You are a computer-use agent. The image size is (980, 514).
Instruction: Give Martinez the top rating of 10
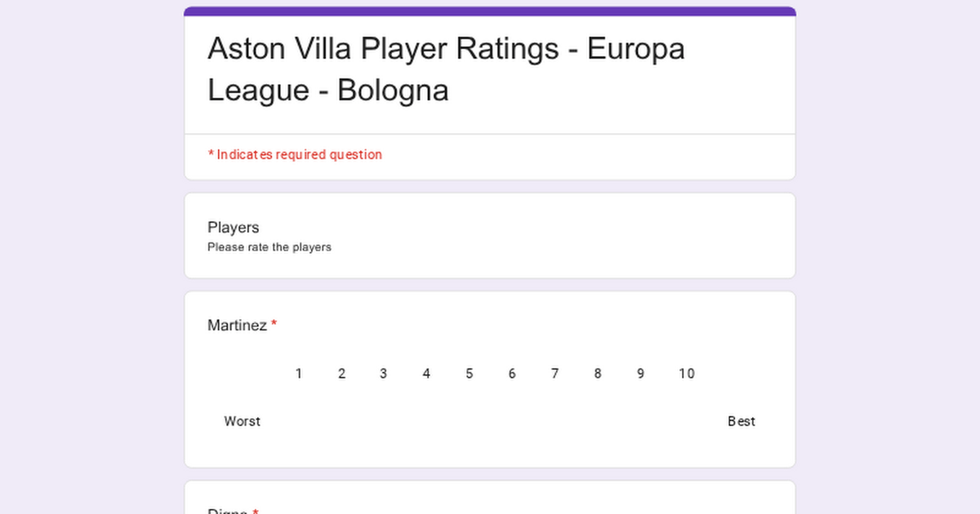[x=686, y=421]
